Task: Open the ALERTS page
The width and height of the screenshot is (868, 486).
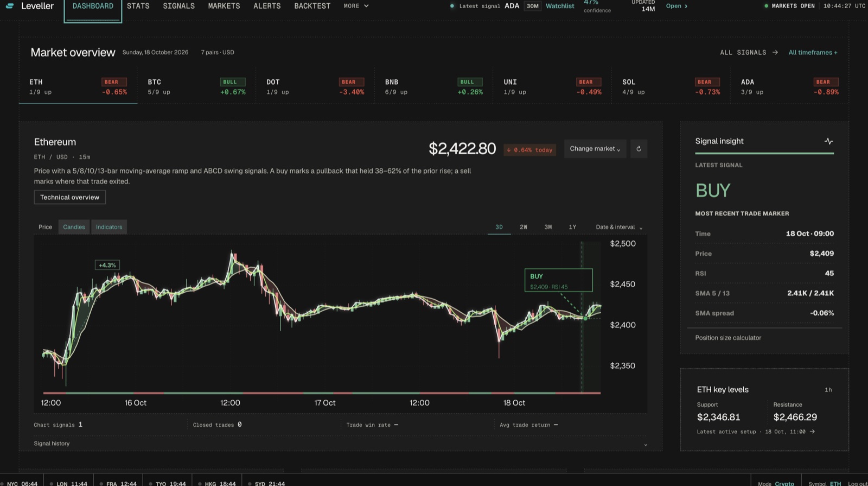Action: (x=267, y=6)
